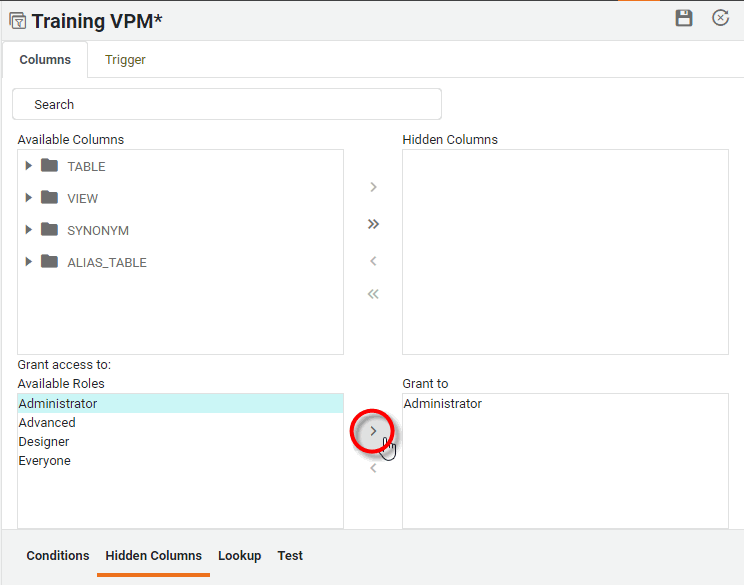Open the Test bottom tab
The height and width of the screenshot is (585, 744).
[290, 556]
